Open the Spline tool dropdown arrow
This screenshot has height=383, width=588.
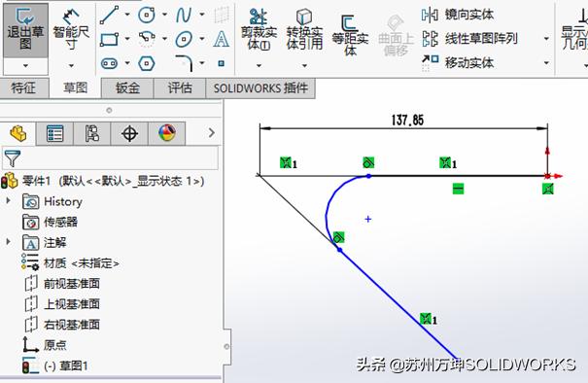click(202, 15)
